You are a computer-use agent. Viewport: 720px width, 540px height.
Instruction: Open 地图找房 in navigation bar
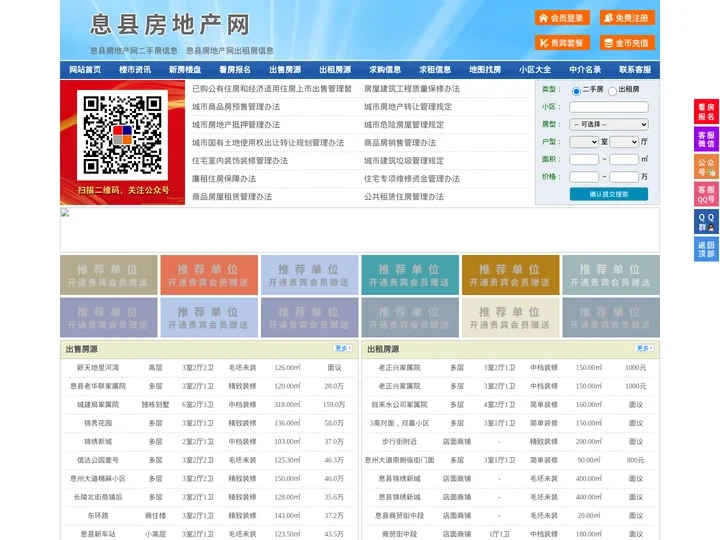(x=485, y=70)
